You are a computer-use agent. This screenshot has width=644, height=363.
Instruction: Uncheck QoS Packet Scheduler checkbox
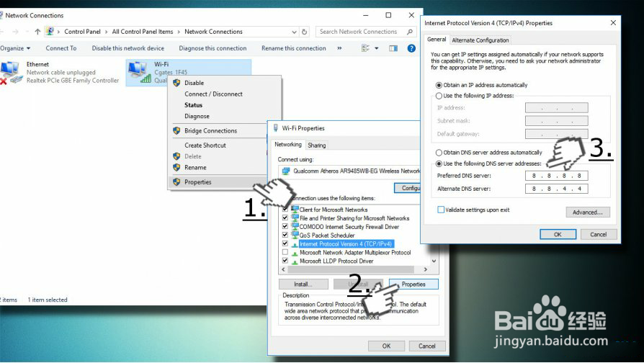tap(285, 235)
